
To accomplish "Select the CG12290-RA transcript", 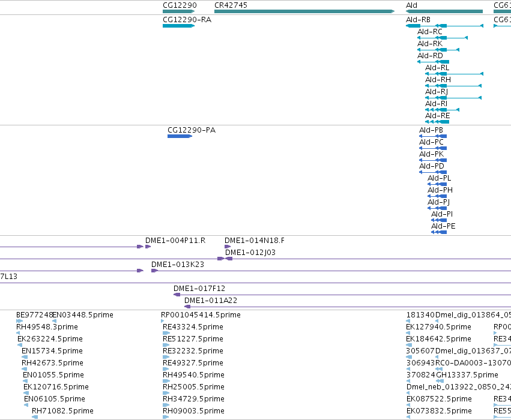I will click(x=178, y=26).
